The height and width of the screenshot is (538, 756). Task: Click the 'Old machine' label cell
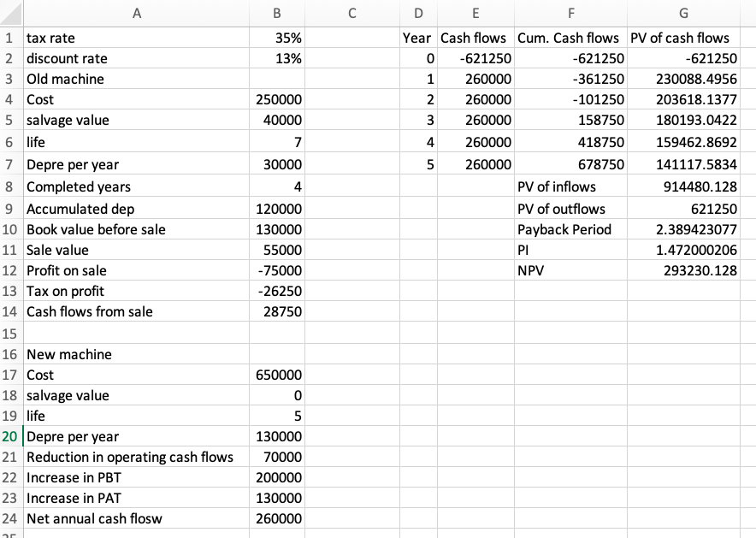(136, 79)
